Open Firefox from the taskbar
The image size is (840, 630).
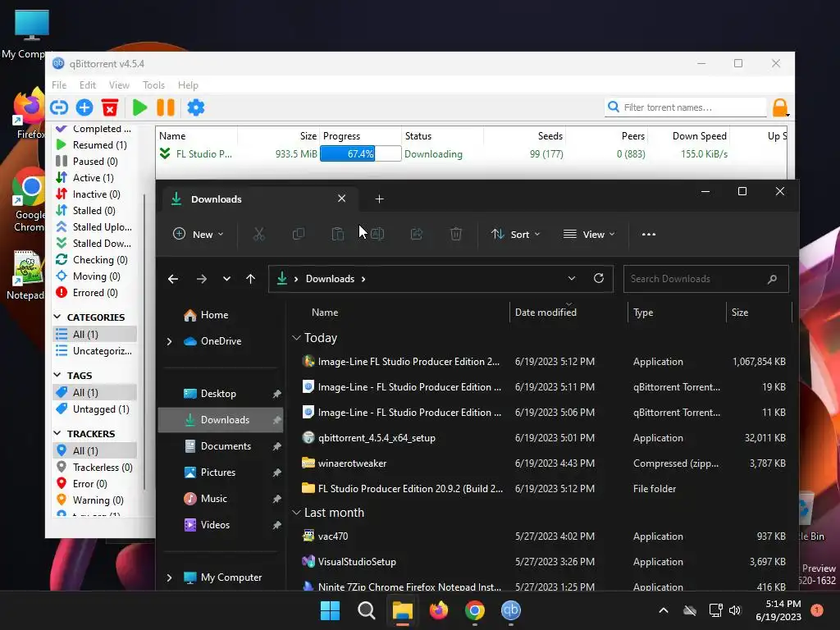click(x=439, y=610)
